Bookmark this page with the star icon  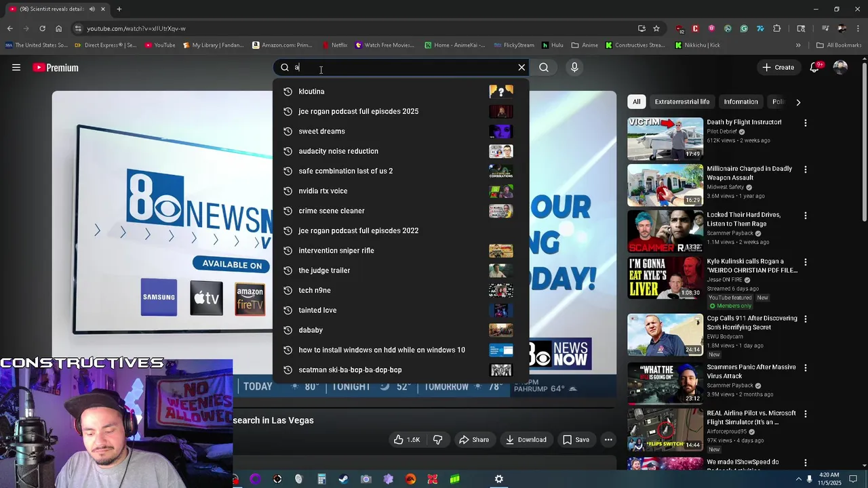656,28
